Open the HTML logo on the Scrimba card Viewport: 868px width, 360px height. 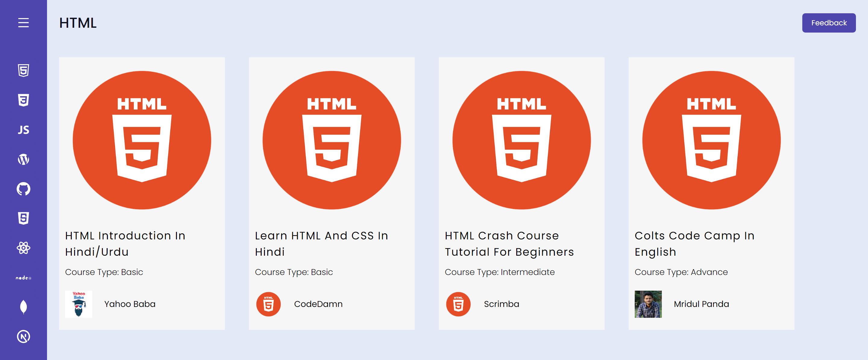[x=521, y=140]
